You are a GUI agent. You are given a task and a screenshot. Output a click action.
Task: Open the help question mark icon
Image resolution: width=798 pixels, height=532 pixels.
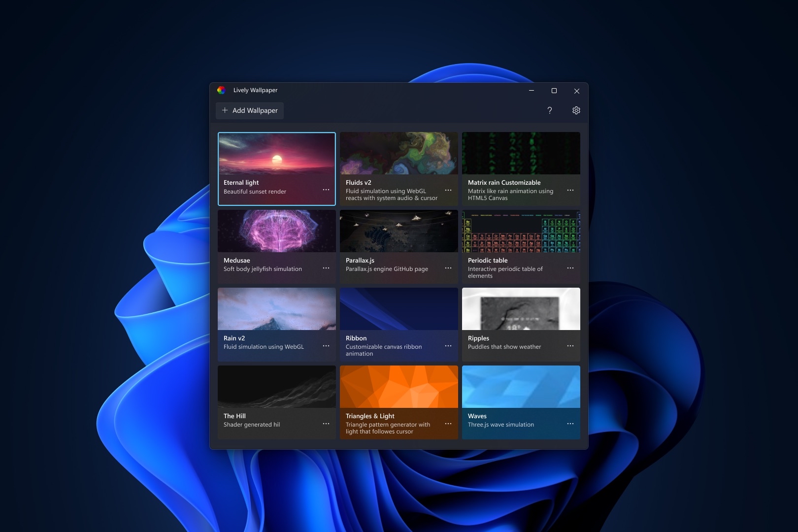click(x=550, y=110)
